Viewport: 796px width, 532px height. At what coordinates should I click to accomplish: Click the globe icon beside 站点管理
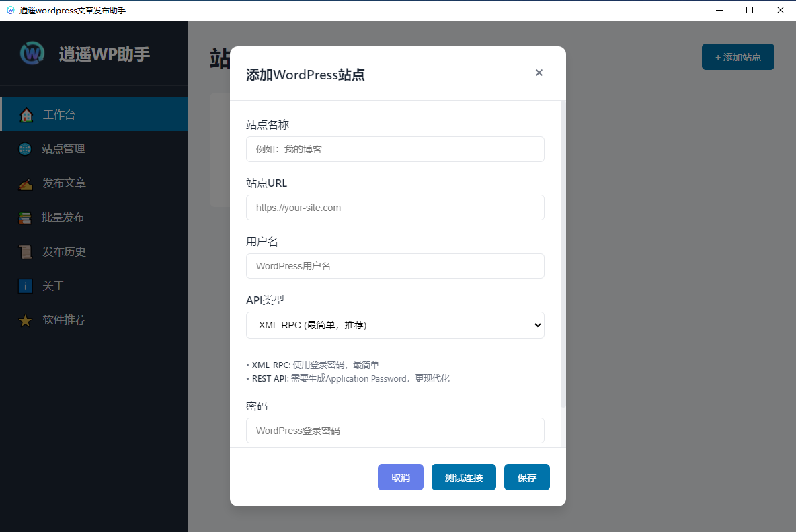(25, 149)
